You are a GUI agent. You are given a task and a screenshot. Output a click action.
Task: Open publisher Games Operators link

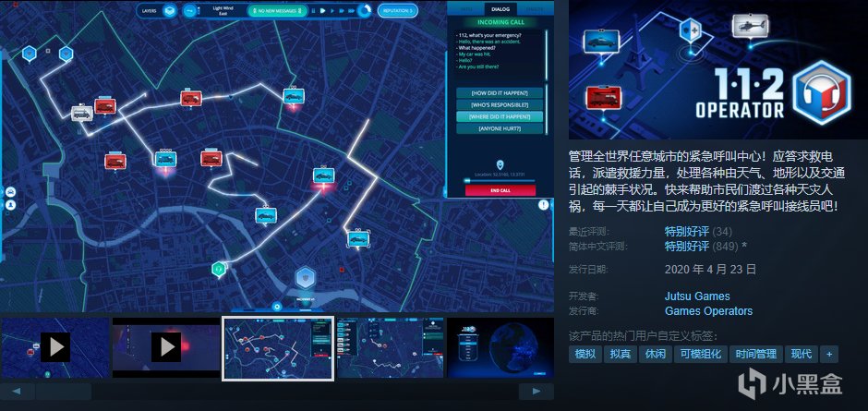(x=708, y=310)
